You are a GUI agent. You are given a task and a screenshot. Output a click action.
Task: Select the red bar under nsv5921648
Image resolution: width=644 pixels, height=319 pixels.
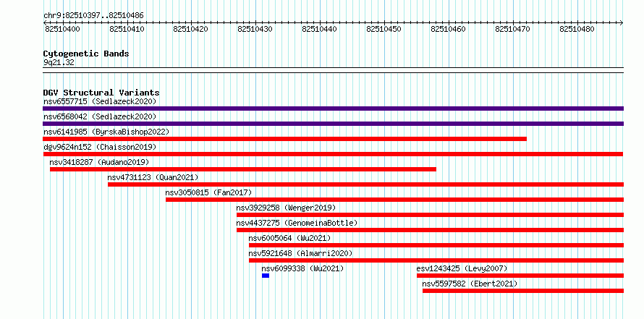tap(436, 260)
